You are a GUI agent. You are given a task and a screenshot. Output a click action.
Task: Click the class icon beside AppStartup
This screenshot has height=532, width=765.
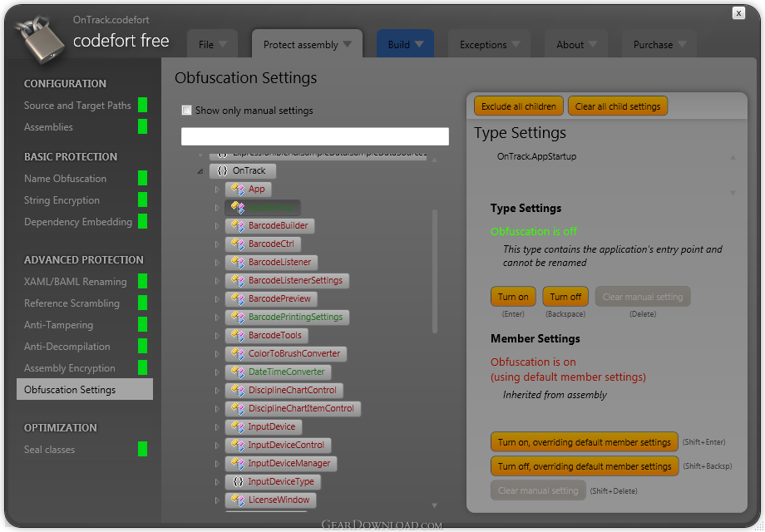238,207
